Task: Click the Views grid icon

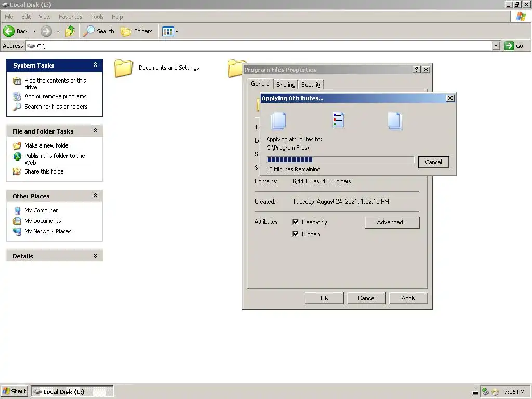Action: [168, 32]
